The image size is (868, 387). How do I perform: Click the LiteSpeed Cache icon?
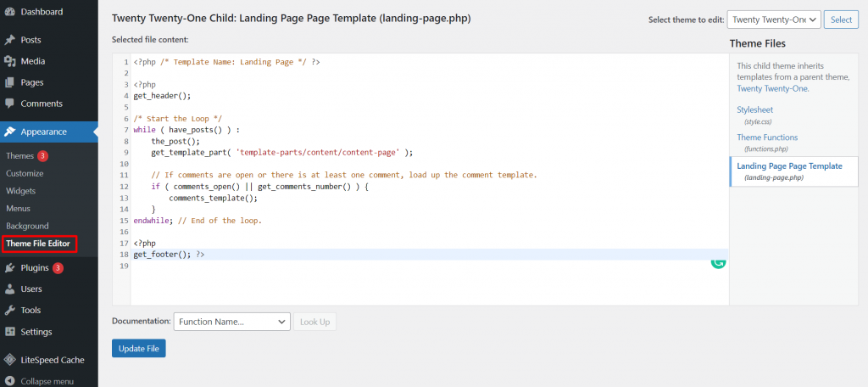[x=10, y=360]
